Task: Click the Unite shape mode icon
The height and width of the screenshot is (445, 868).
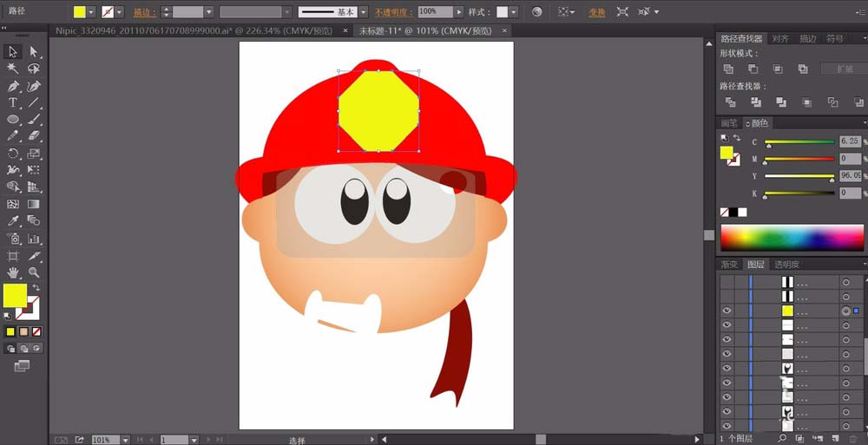Action: coord(728,69)
